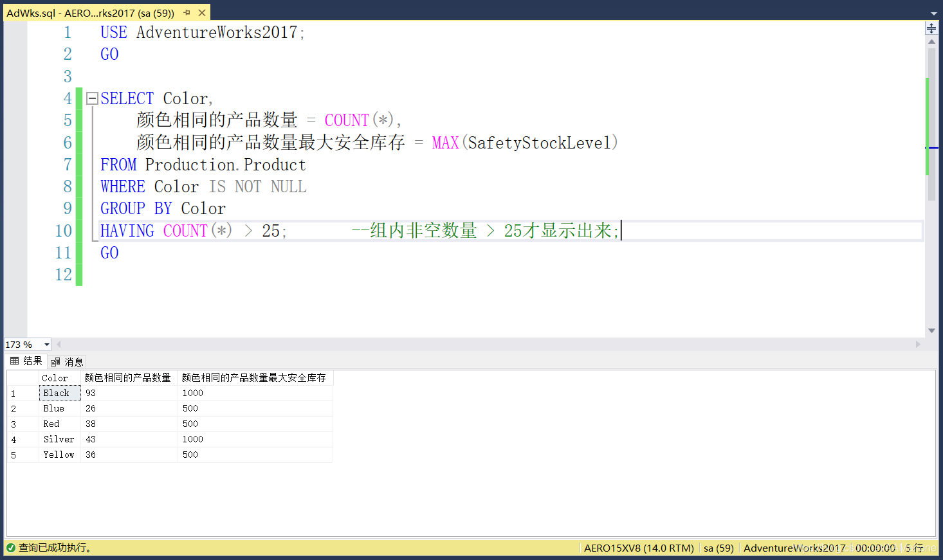Collapse the SELECT statement outline block
Screen dimensions: 943x560
(92, 98)
